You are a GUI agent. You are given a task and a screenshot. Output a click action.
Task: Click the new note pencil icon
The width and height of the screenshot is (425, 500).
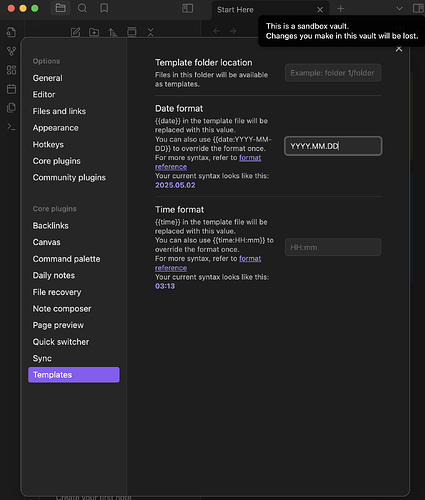(76, 32)
